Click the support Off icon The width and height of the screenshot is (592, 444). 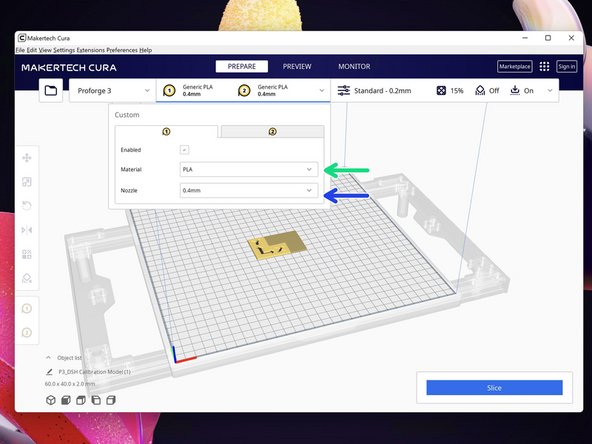tap(480, 91)
